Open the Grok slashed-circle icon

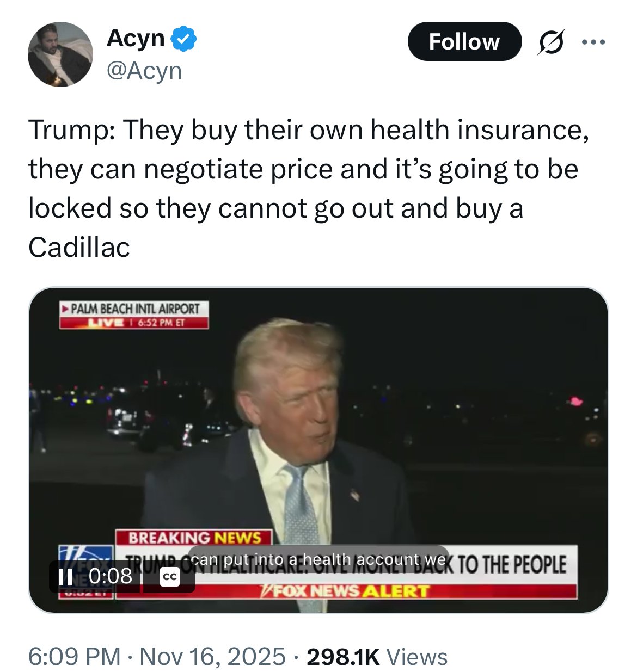point(550,42)
